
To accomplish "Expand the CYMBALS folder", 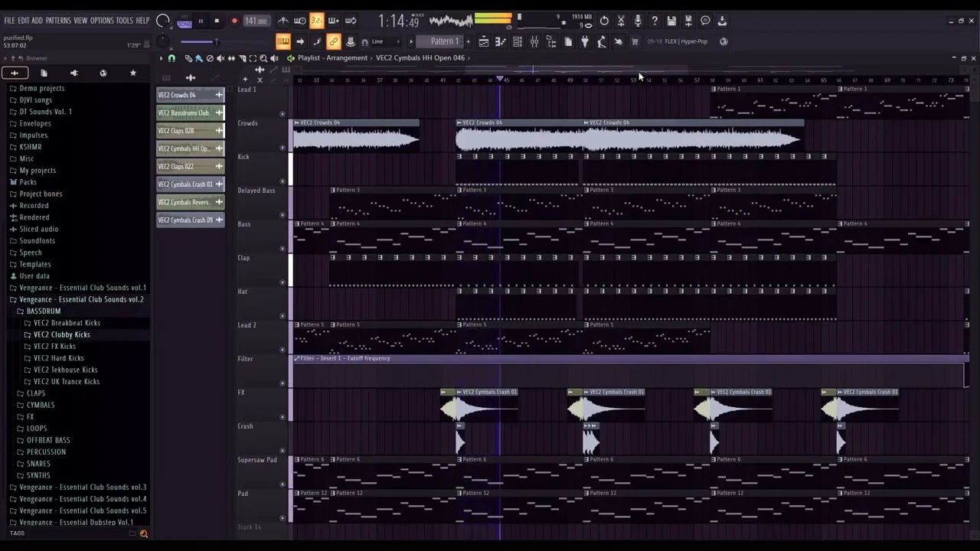I will [41, 405].
